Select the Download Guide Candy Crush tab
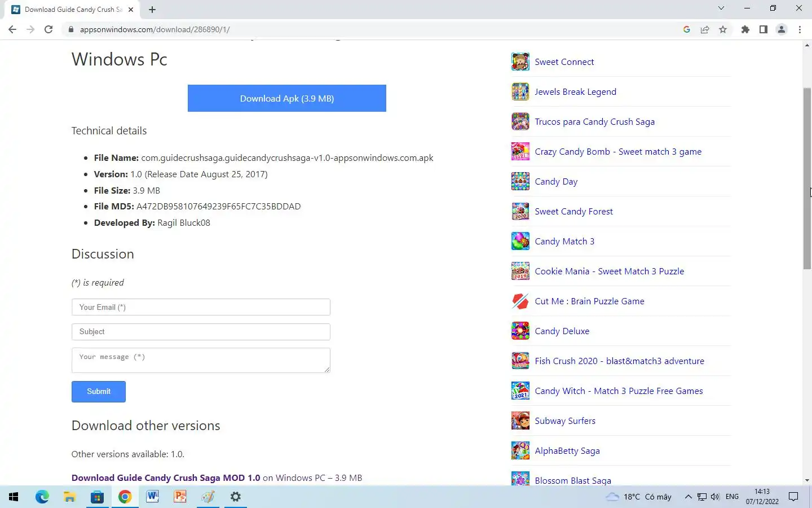The image size is (812, 508). 73,10
